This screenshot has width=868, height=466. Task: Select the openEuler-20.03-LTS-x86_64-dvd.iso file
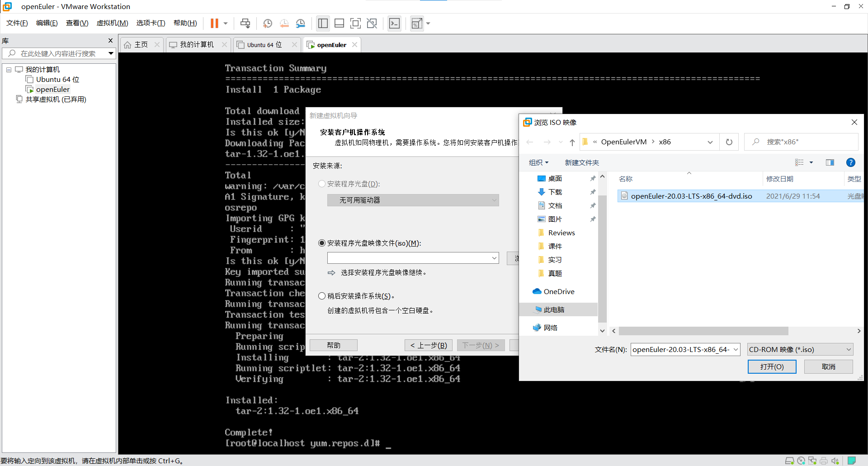(x=691, y=196)
